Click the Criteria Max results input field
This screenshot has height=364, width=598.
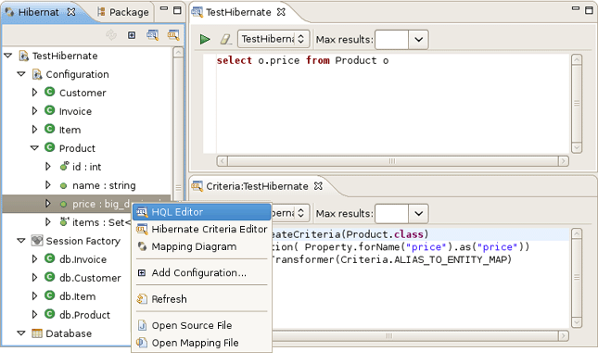pos(391,213)
